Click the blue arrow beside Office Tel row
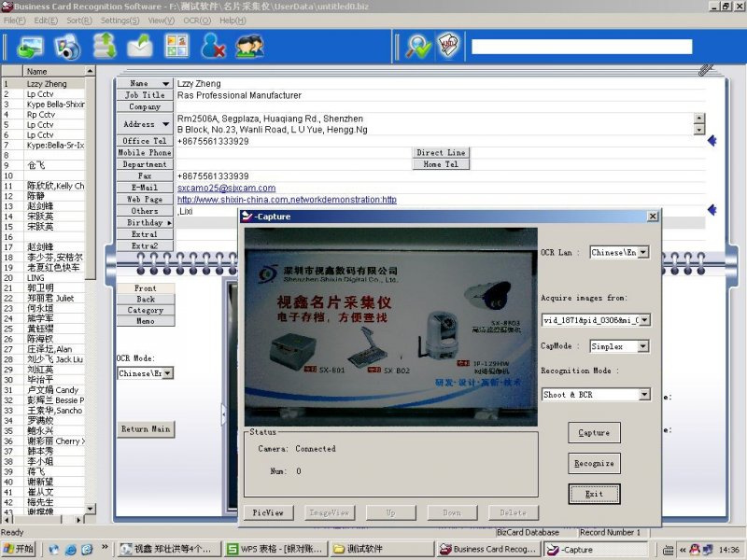 [712, 141]
